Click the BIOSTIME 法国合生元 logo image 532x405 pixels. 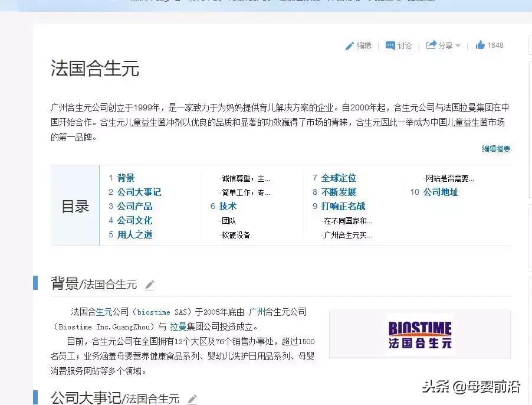pos(419,334)
